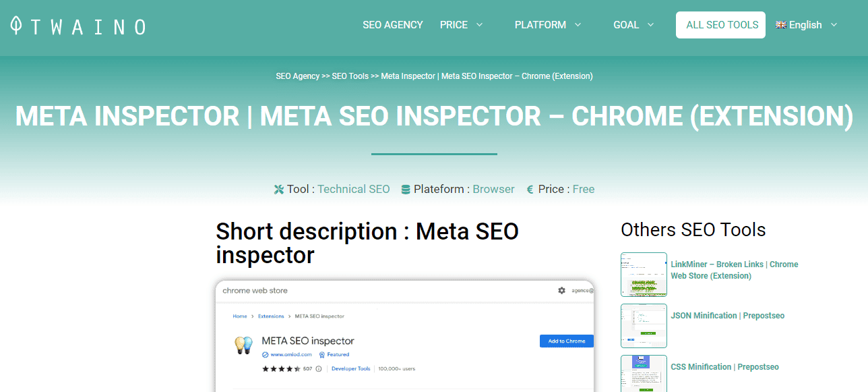This screenshot has height=392, width=868.
Task: Click the Twaino leaf logo icon
Action: click(x=16, y=26)
